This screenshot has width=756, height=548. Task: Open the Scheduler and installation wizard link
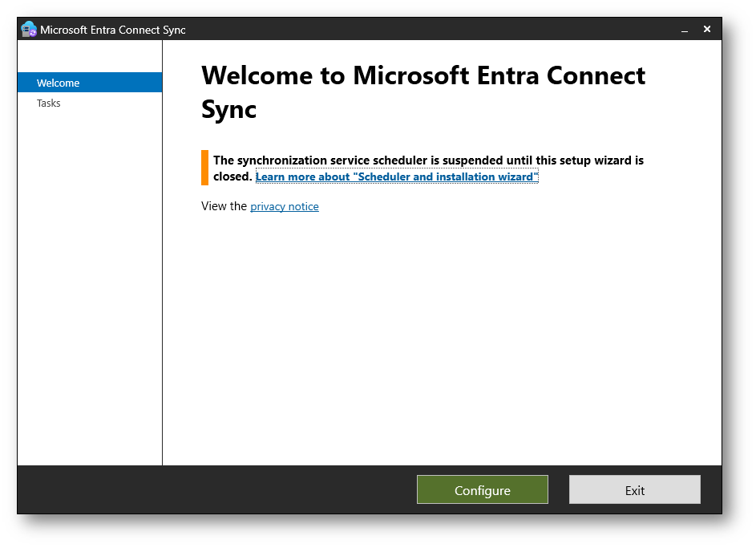click(x=396, y=177)
